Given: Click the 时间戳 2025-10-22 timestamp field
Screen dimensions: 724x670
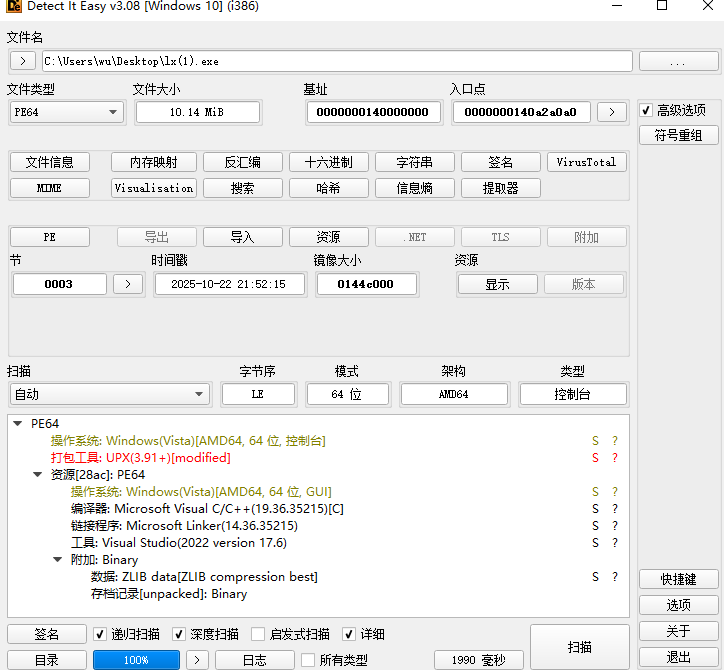Looking at the screenshot, I should point(229,284).
